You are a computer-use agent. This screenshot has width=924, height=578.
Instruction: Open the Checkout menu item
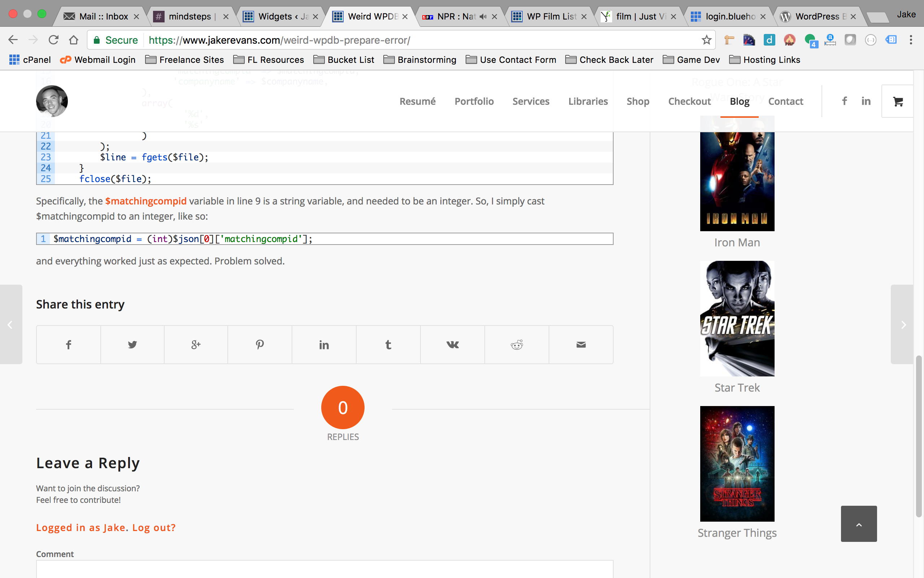689,101
